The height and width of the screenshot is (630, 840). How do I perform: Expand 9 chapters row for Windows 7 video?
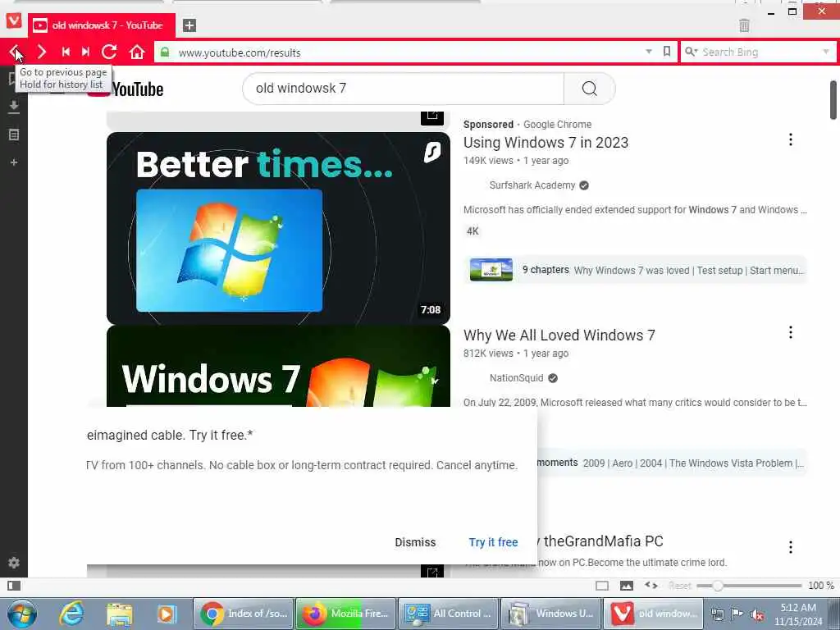tap(636, 270)
